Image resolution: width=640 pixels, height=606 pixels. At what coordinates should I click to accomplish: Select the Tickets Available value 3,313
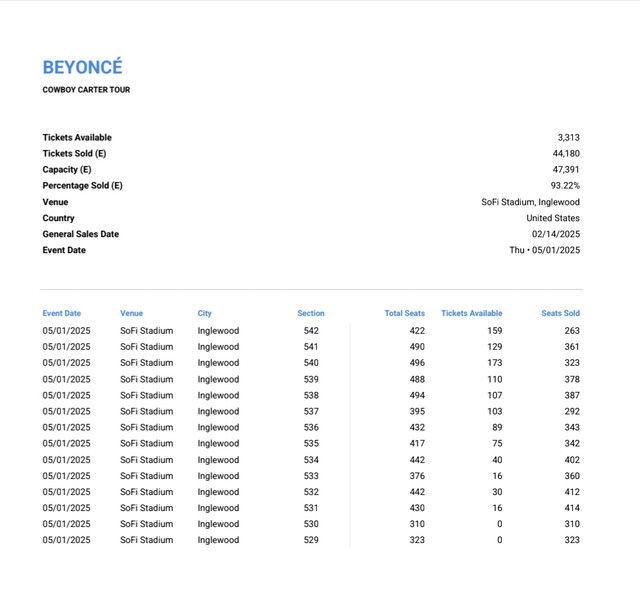[x=569, y=138]
